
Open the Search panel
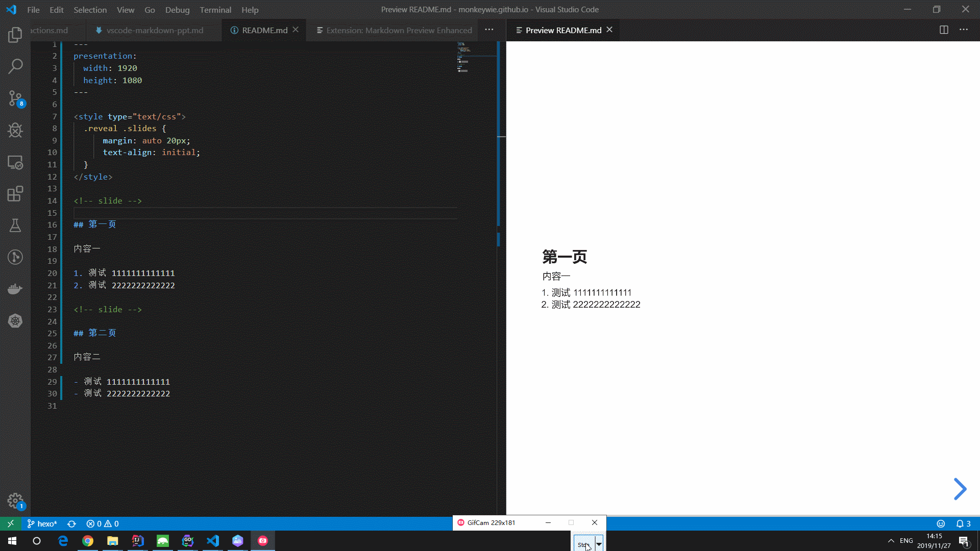(15, 66)
